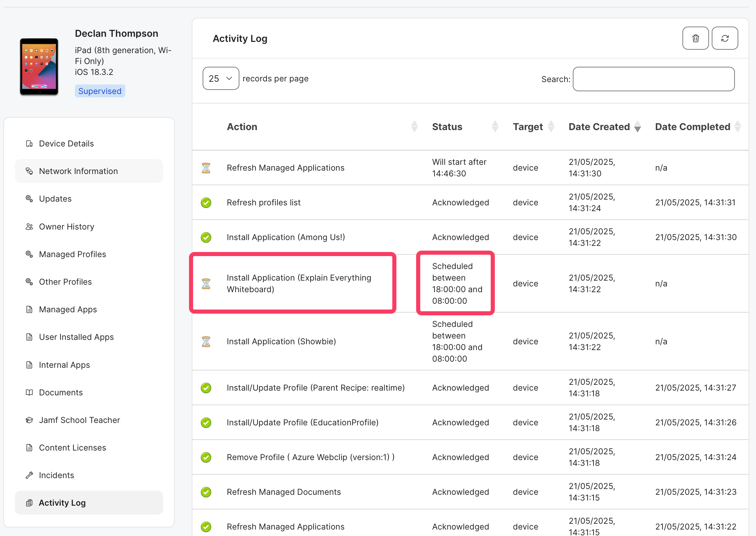Click 'Install/Update Profile (Parent Recipe: realtime)' text
Image resolution: width=756 pixels, height=536 pixels.
pos(316,388)
